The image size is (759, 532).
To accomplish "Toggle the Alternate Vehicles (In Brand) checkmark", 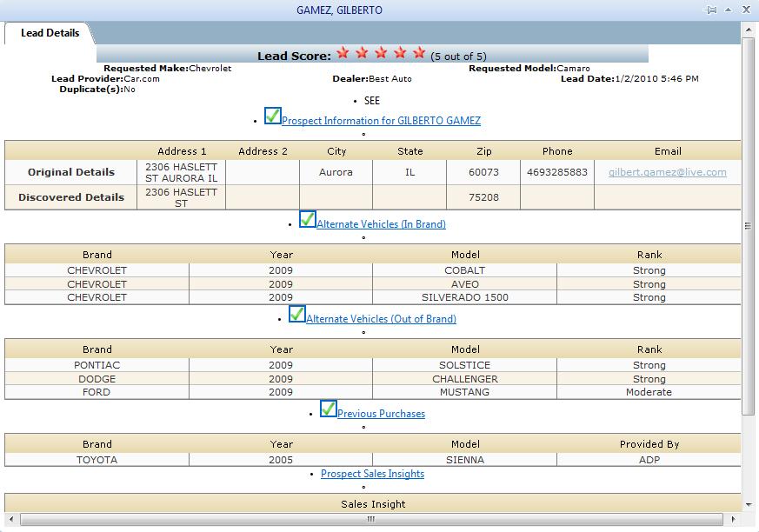I will pos(308,219).
